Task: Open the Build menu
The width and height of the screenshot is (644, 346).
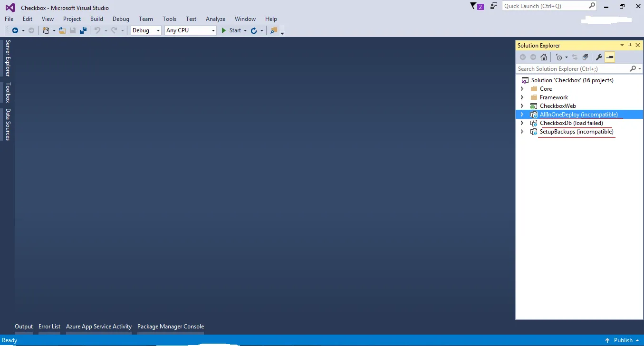Action: pyautogui.click(x=96, y=19)
